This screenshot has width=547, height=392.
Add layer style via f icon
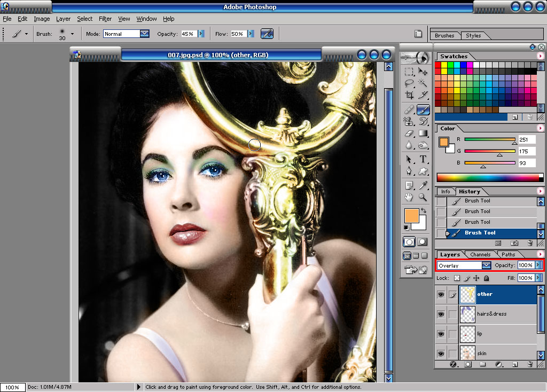pyautogui.click(x=453, y=364)
